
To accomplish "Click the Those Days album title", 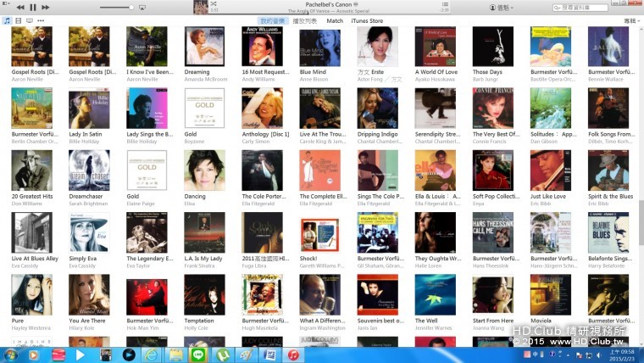I will (x=487, y=72).
